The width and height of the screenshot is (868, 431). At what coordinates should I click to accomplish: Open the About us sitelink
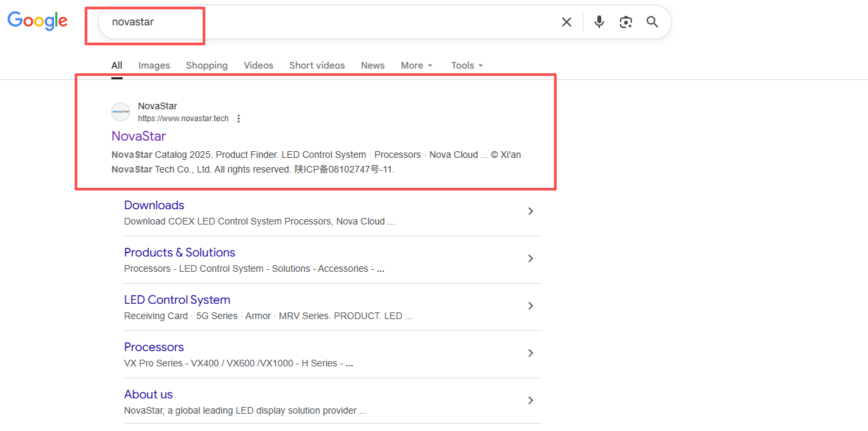tap(148, 394)
